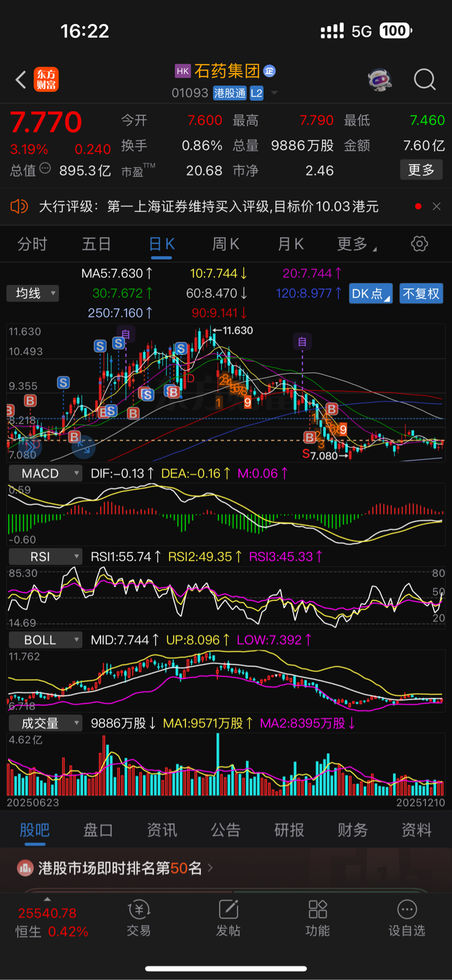Image resolution: width=452 pixels, height=980 pixels.
Task: Tap the info icon next to 总值
Action: coord(45,170)
